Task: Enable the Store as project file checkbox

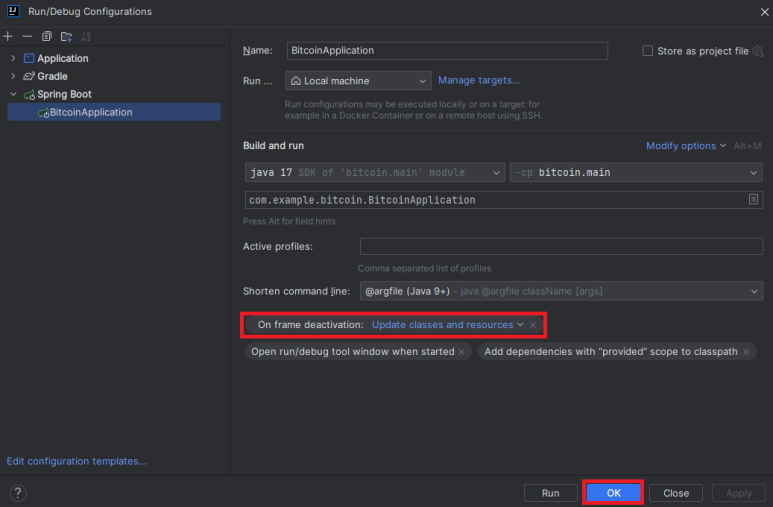Action: [x=647, y=51]
